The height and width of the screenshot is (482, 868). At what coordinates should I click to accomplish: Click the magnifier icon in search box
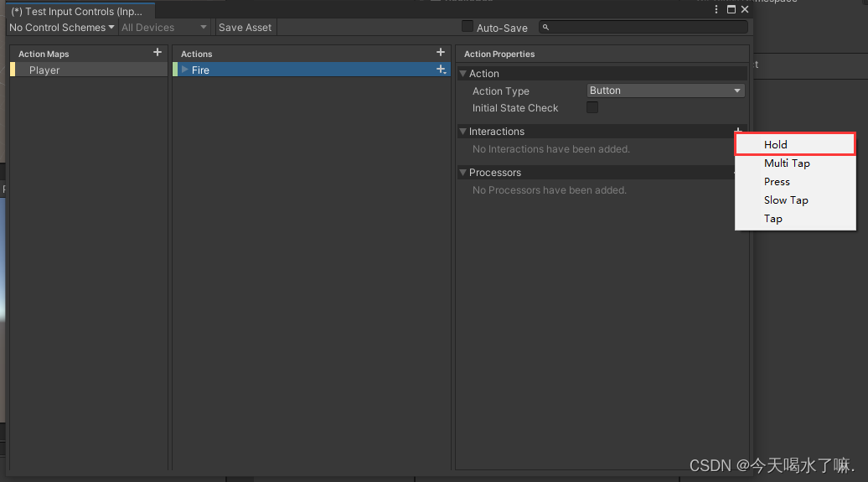tap(545, 27)
